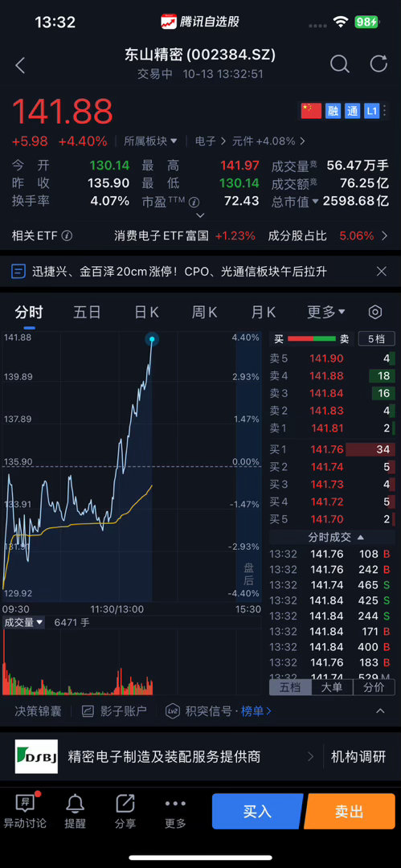Collapse the 决策锦囊 bar chevron
401x868 pixels.
[x=380, y=711]
